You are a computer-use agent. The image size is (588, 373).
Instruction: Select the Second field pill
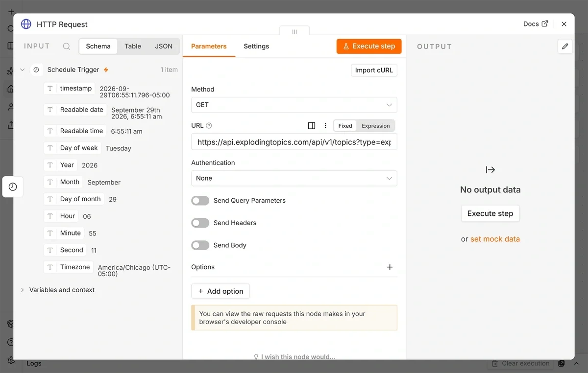pos(65,250)
